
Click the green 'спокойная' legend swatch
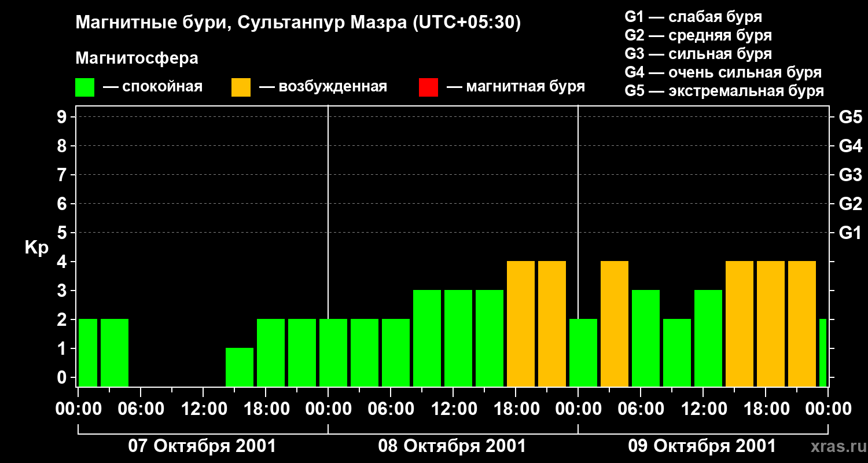[x=84, y=87]
